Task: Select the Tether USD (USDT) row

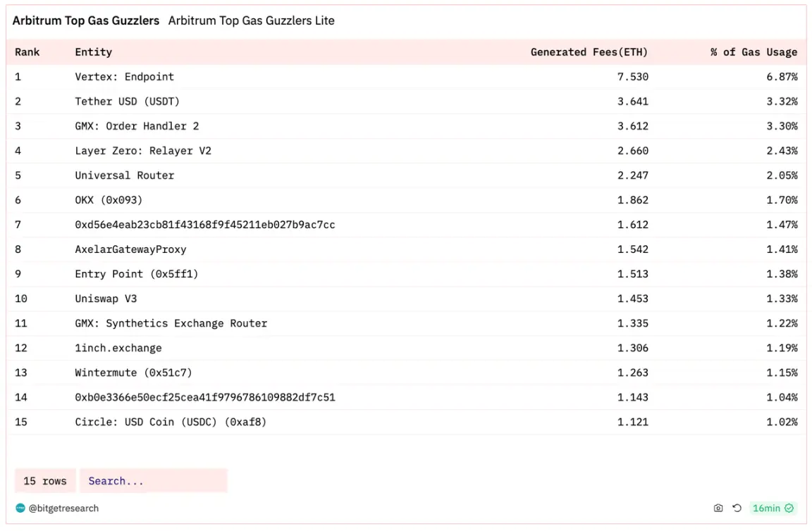Action: [127, 101]
